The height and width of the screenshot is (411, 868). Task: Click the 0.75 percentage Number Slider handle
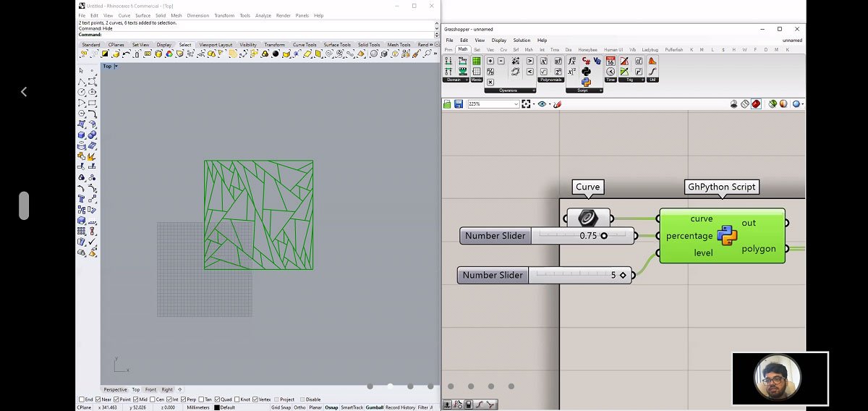pos(604,235)
